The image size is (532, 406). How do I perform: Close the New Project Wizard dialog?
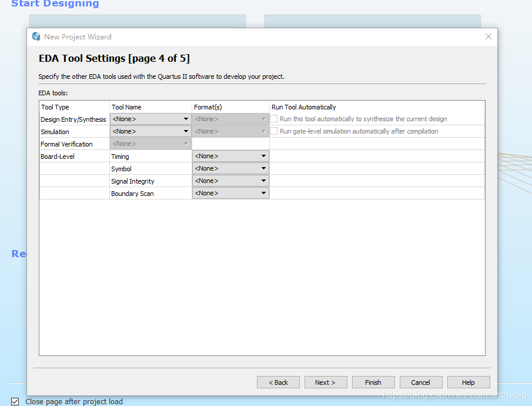click(x=488, y=36)
